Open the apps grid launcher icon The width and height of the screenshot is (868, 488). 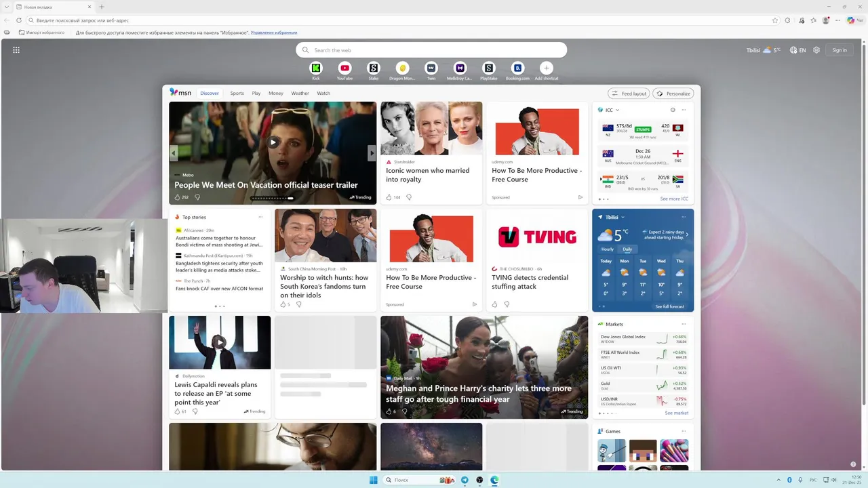tap(16, 49)
